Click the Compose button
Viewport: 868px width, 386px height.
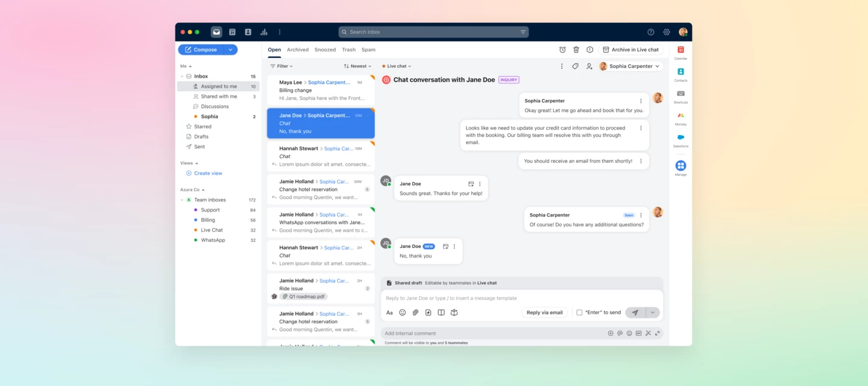point(201,49)
